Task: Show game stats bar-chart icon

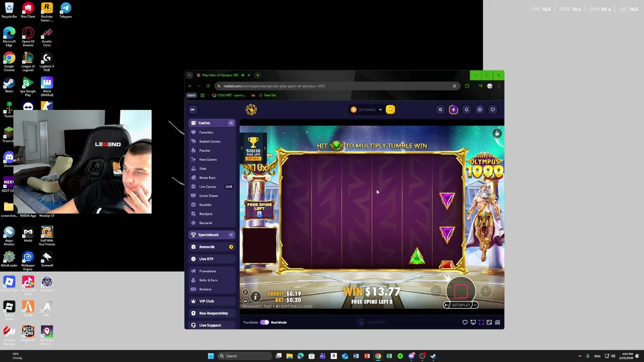Action: tap(497, 322)
